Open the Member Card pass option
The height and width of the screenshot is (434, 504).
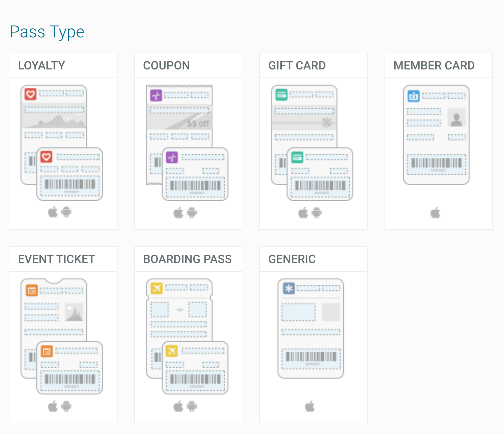click(x=438, y=140)
